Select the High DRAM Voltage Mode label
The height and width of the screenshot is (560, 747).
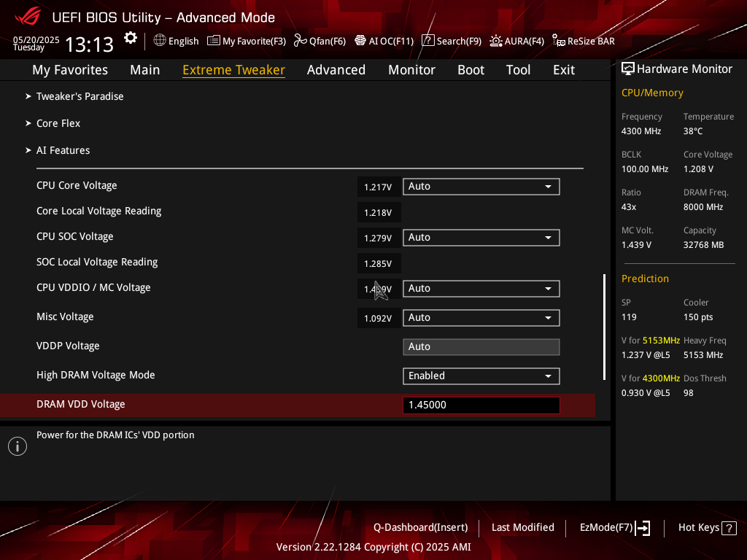(x=96, y=376)
